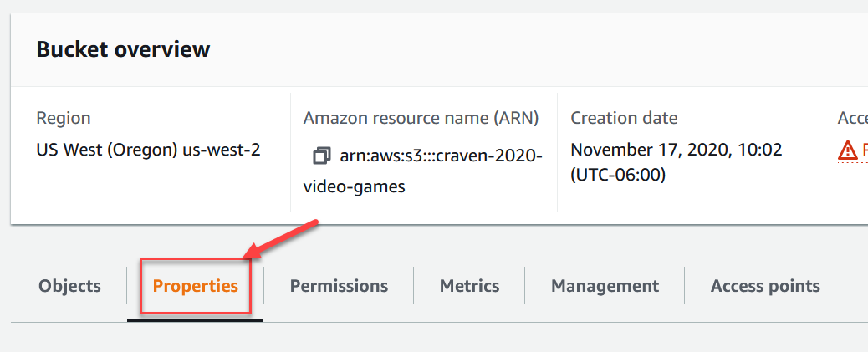Click the November 17, 2020 creation date value
Screen dimensions: 868x352
677,150
